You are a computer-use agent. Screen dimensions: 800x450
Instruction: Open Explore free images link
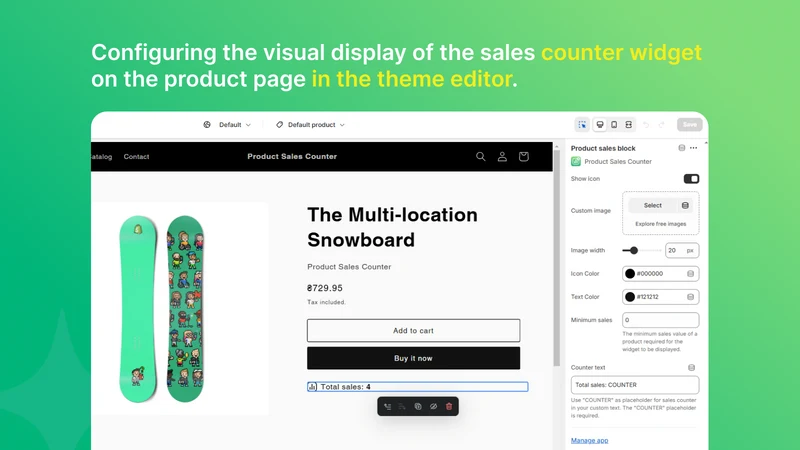(x=661, y=224)
